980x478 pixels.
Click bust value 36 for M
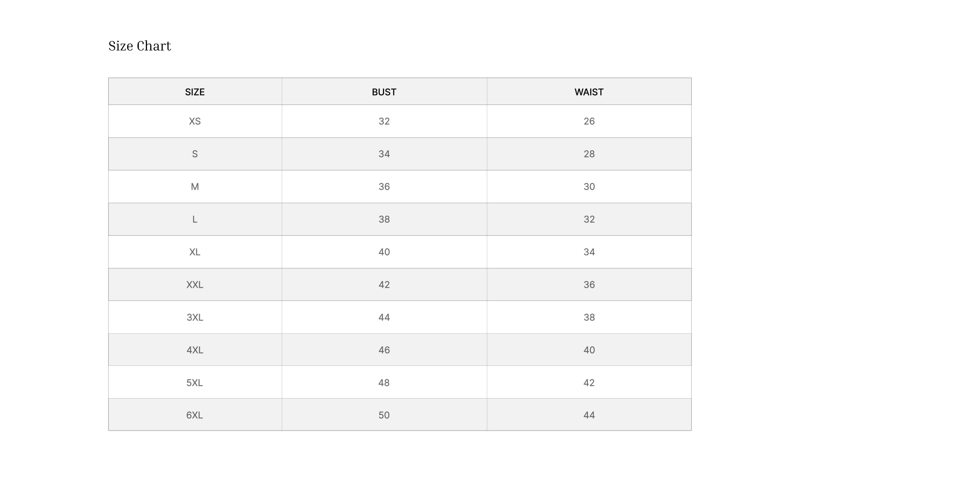click(384, 186)
